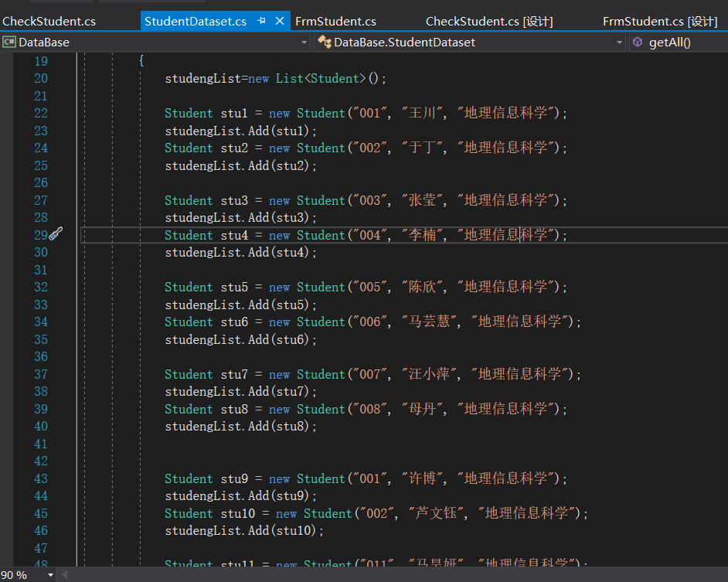Click the string "004" on line 29
Viewport: 728px width, 582px height.
(x=369, y=235)
